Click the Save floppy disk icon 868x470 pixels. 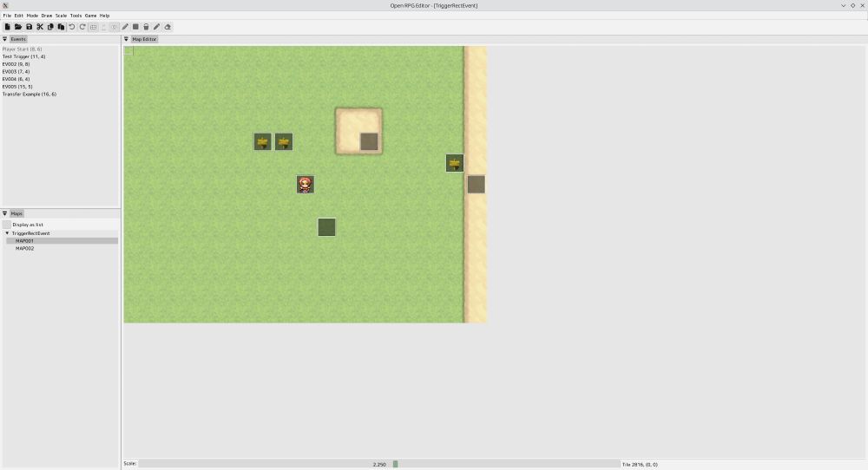(29, 27)
